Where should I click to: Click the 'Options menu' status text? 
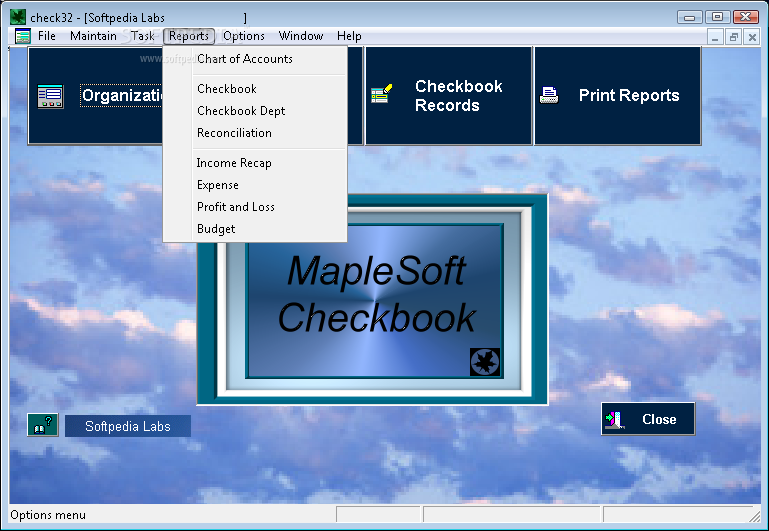pyautogui.click(x=48, y=515)
